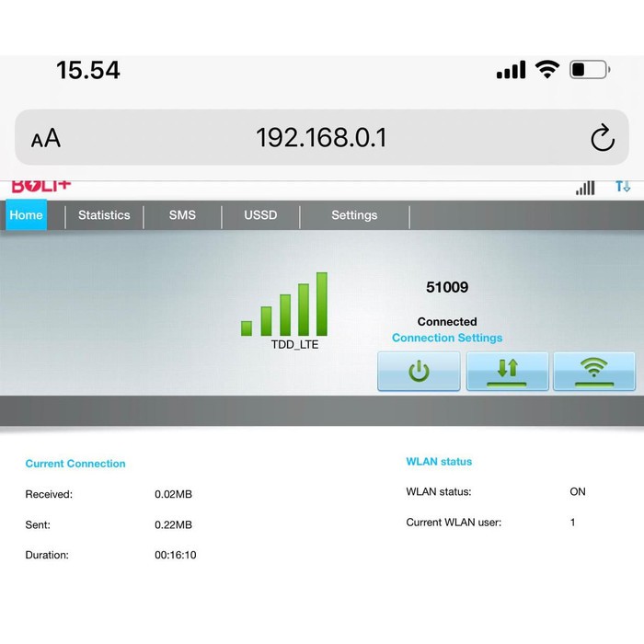Toggle the WLAN wifi button

(x=593, y=371)
